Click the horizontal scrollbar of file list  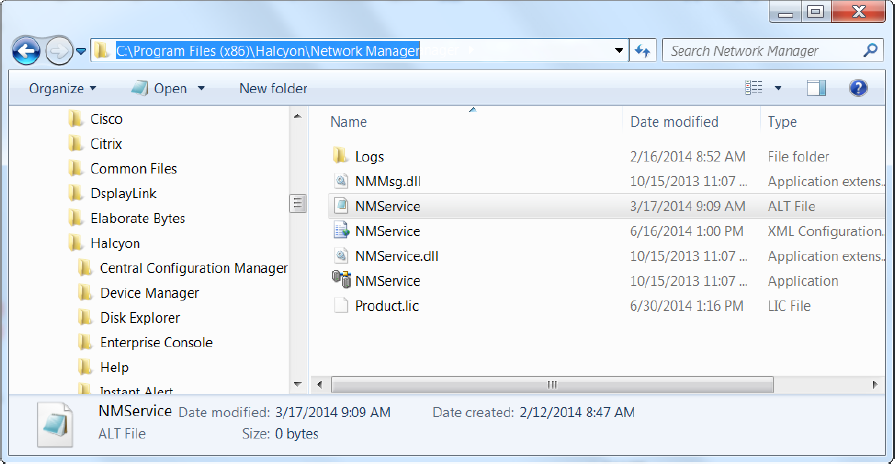point(550,384)
